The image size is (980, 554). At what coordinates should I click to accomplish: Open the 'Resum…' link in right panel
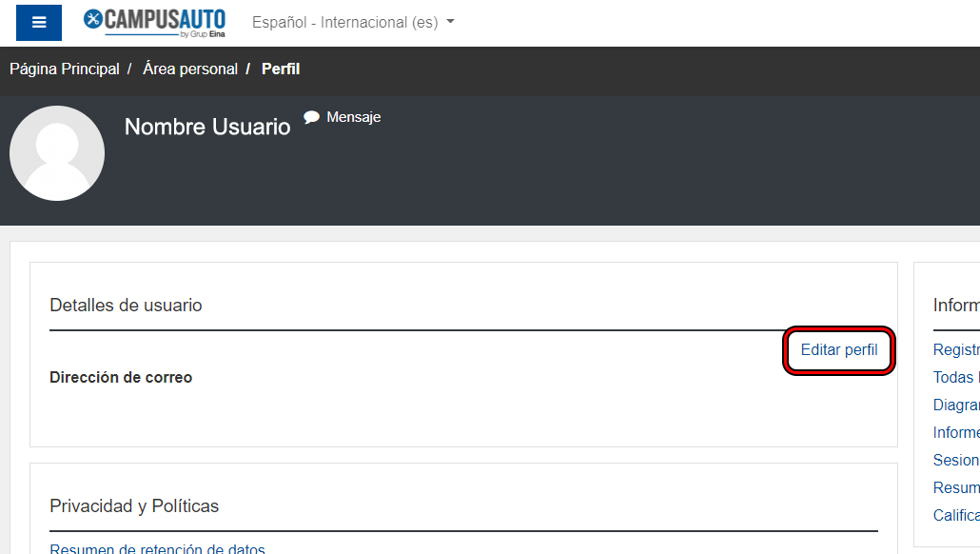click(956, 488)
